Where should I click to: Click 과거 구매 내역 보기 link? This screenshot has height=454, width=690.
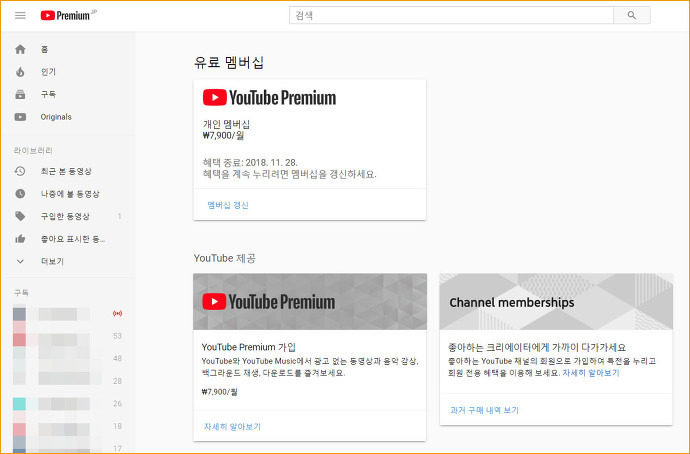[484, 410]
